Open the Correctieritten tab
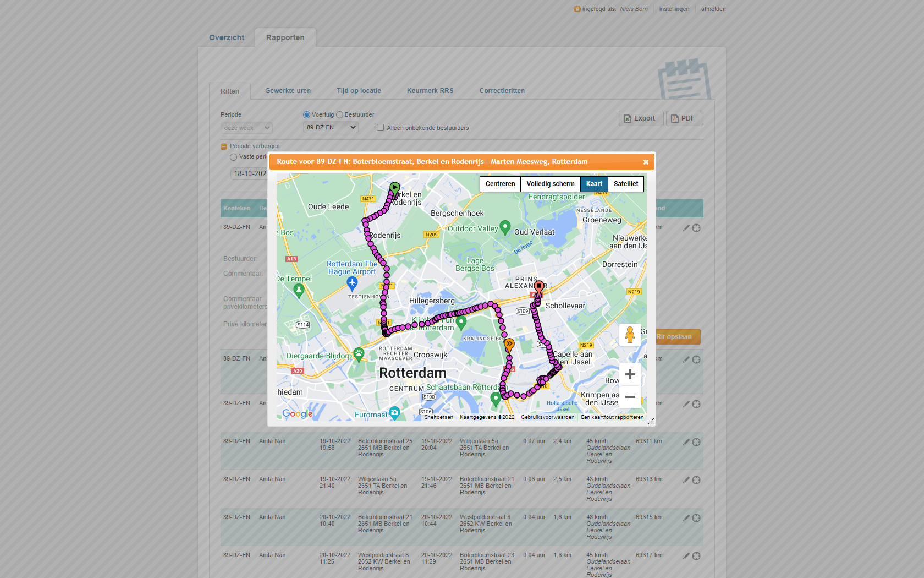924x578 pixels. (x=502, y=91)
